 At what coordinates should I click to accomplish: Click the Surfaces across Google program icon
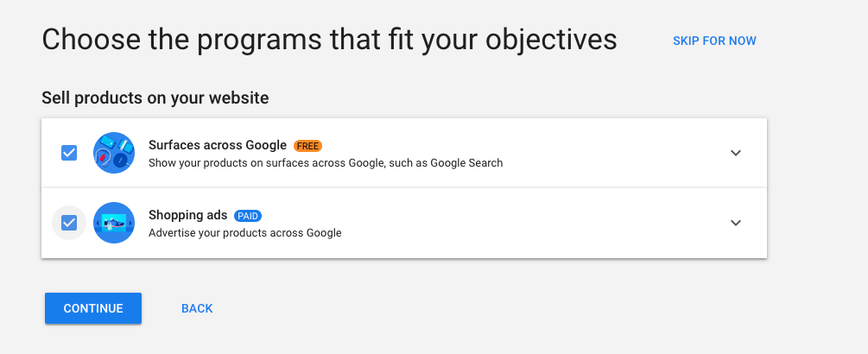[114, 153]
